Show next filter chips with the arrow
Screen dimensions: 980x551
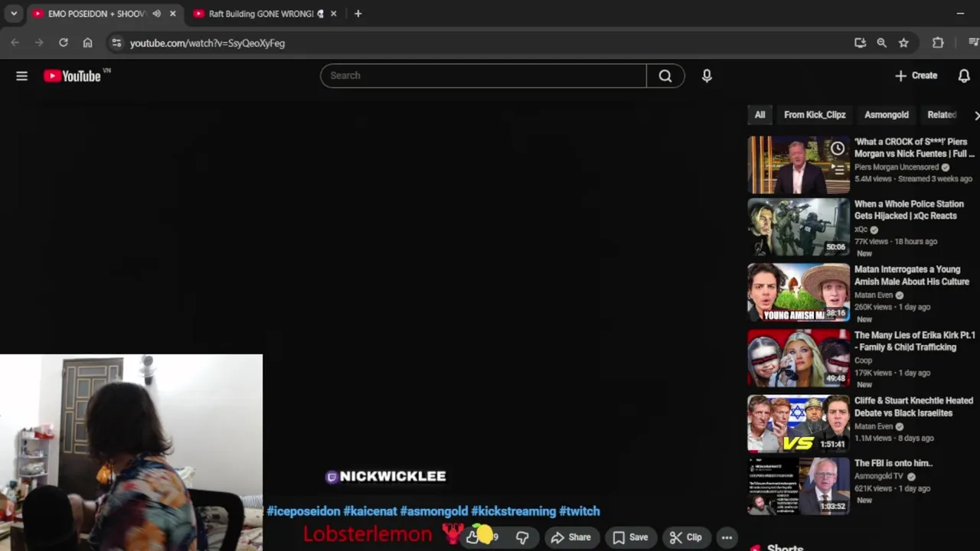point(975,115)
